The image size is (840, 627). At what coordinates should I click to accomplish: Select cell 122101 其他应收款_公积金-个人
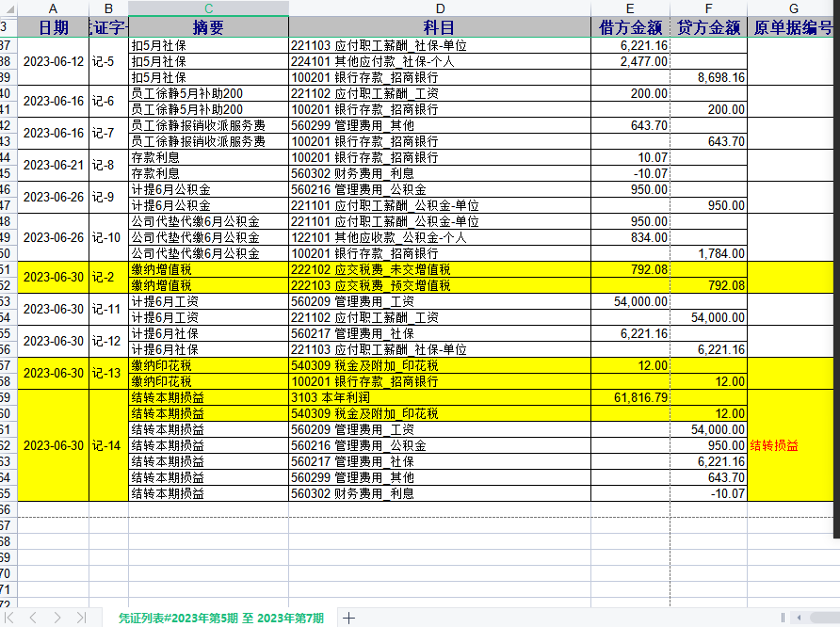tap(440, 237)
